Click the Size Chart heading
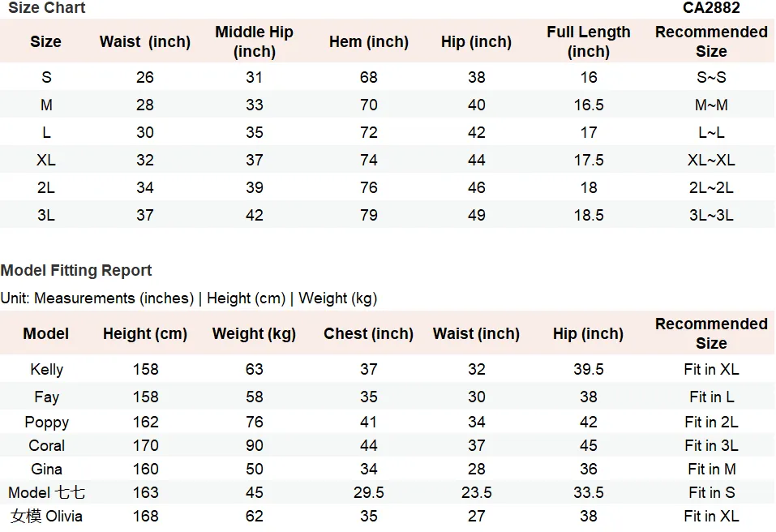This screenshot has width=776, height=532. click(x=47, y=7)
